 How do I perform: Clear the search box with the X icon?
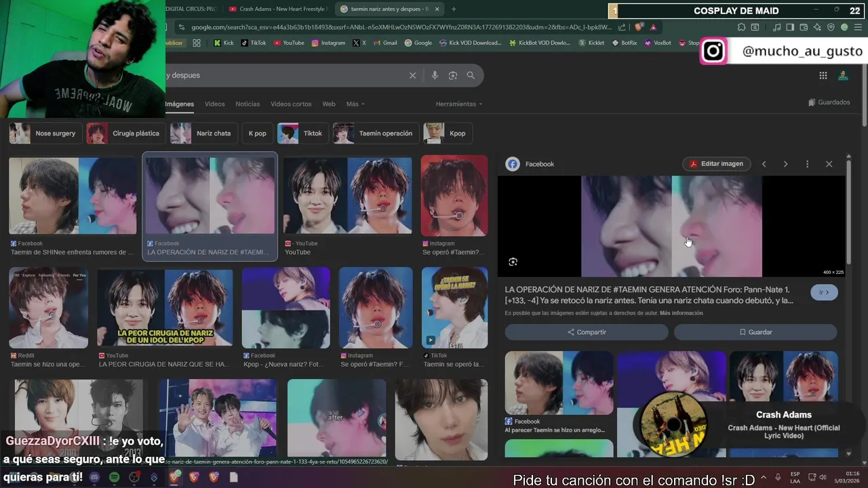coord(412,75)
